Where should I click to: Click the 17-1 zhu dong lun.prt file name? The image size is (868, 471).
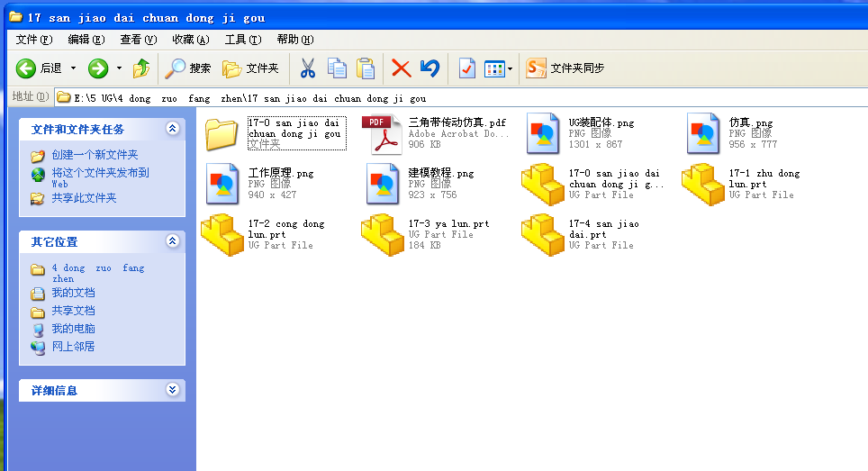[x=764, y=179]
